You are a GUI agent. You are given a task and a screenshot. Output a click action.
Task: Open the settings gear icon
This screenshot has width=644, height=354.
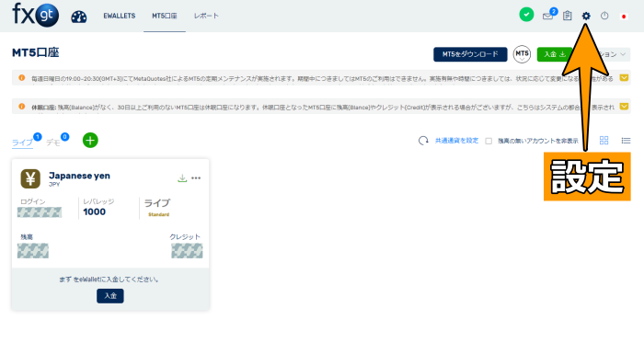point(586,16)
